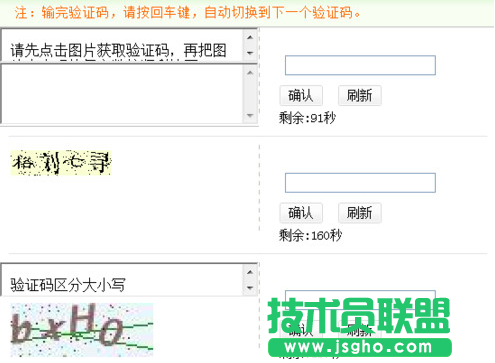
Task: Click 确认 button above 剩余:91秒
Action: click(x=301, y=96)
